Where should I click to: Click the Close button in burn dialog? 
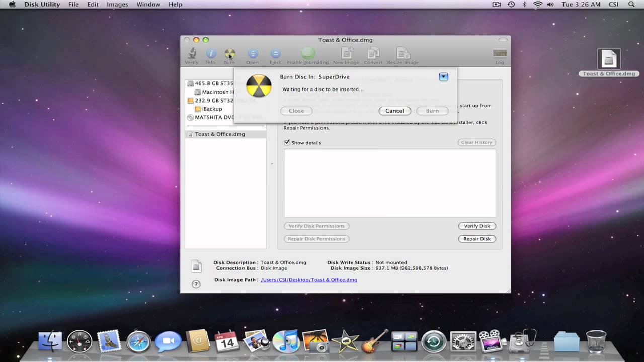pyautogui.click(x=296, y=111)
